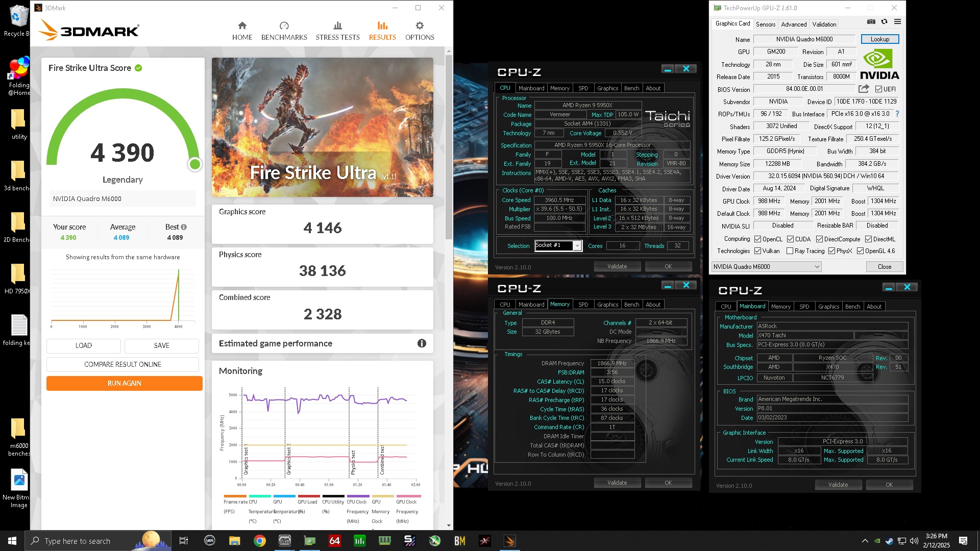The image size is (980, 551).
Task: Open the 3d bench desktop folder
Action: pos(19,176)
